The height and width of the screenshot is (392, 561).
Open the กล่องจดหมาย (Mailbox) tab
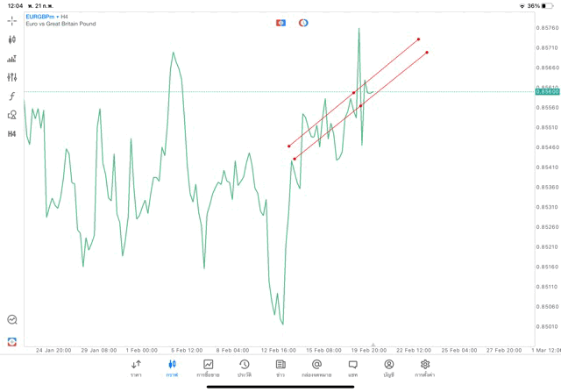(316, 367)
